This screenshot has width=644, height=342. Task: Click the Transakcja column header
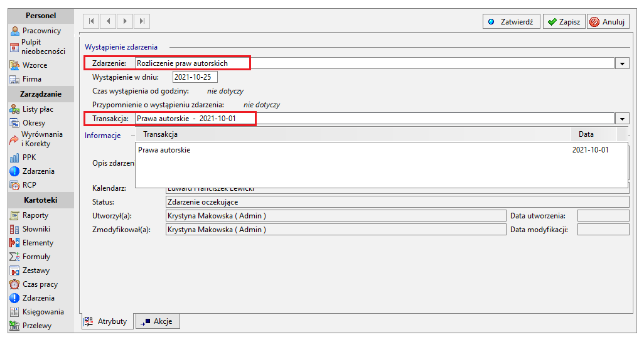point(353,134)
